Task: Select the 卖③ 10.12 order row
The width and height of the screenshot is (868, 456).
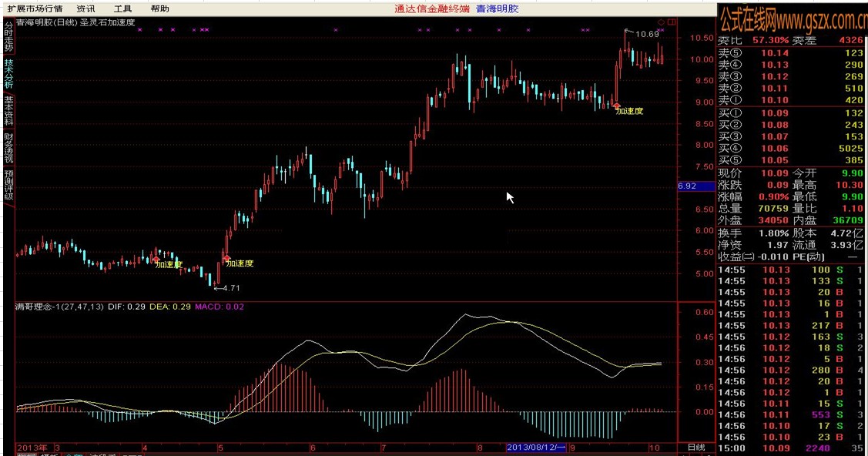Action: point(790,76)
